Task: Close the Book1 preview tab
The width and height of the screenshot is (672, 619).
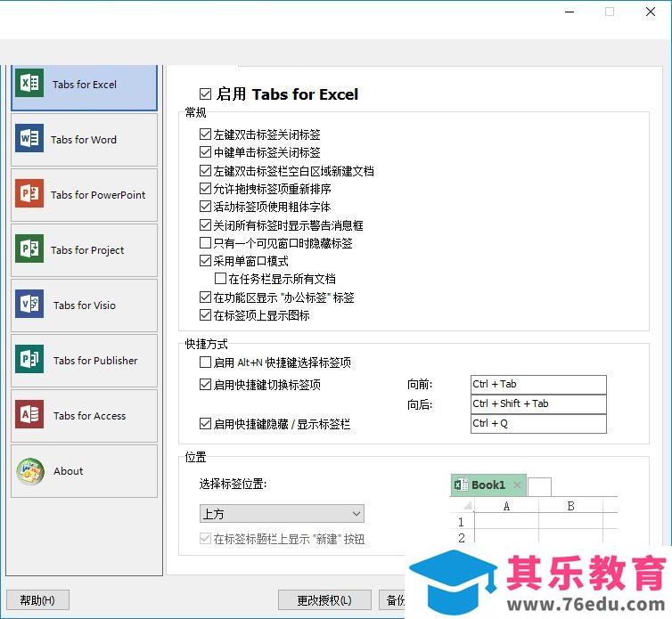Action: [x=517, y=485]
